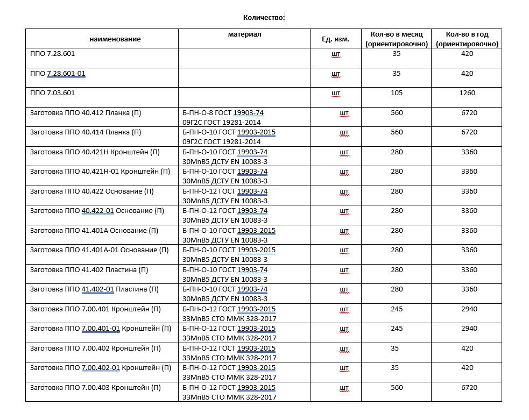This screenshot has height=420, width=529.
Task: Click 'Заготовка ППО 41.402 Пластина (П)'
Action: pyautogui.click(x=89, y=270)
